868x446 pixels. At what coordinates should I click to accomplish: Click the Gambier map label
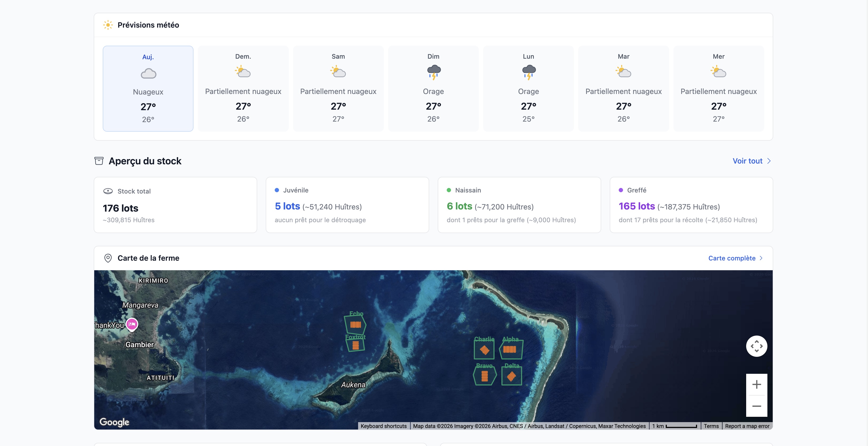(140, 345)
